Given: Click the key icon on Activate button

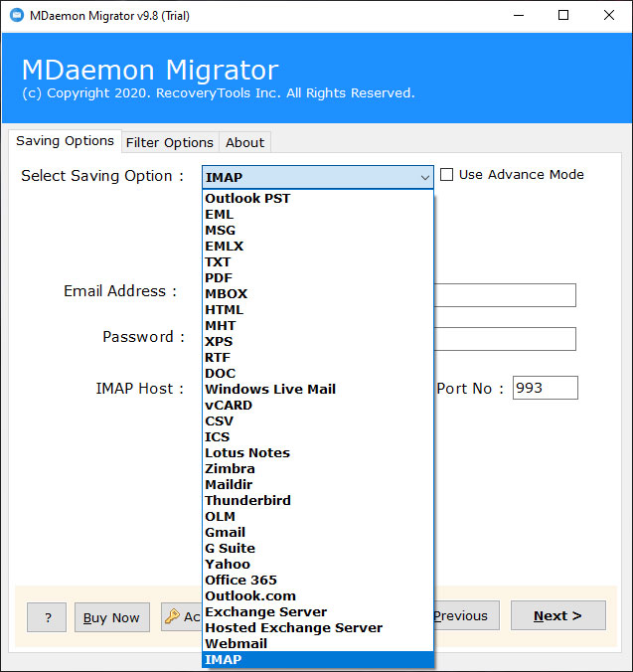Looking at the screenshot, I should pyautogui.click(x=172, y=616).
